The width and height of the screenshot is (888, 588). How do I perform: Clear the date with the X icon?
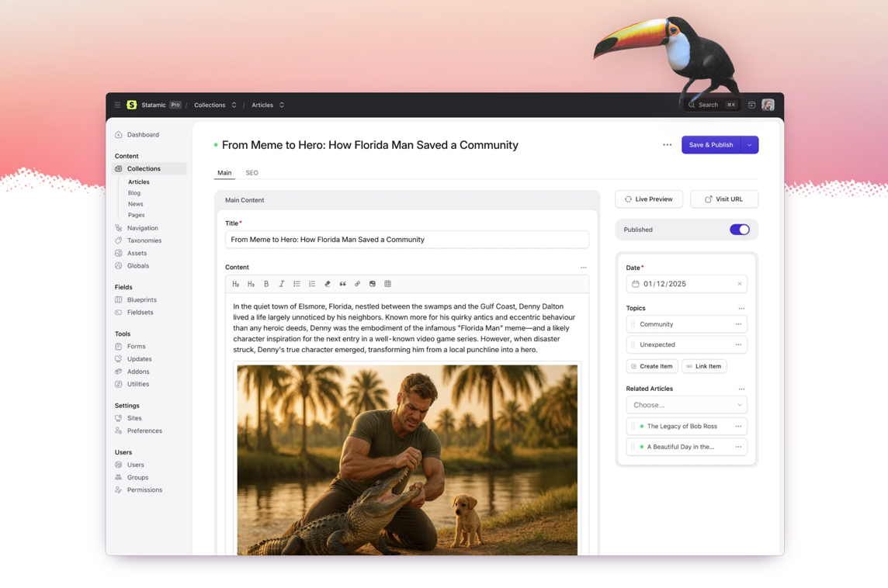739,284
